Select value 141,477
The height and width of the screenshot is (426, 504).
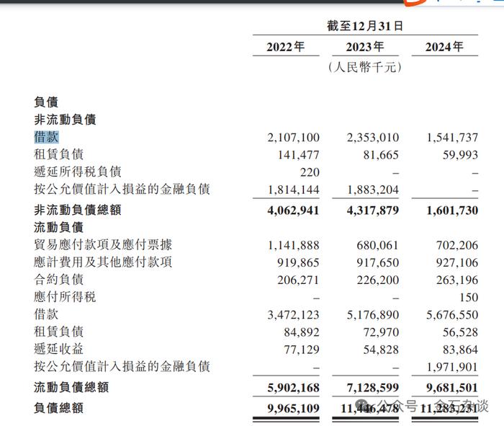(x=299, y=155)
